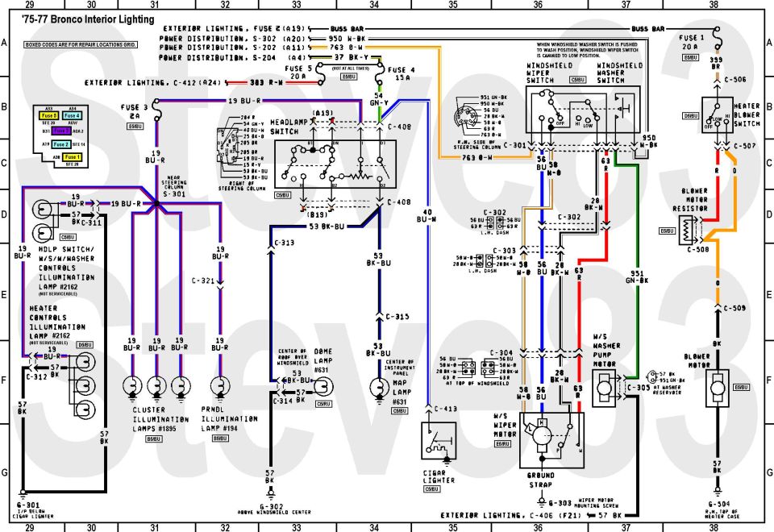Select the headlamp switch schematic box
774x532 pixels.
(335, 164)
